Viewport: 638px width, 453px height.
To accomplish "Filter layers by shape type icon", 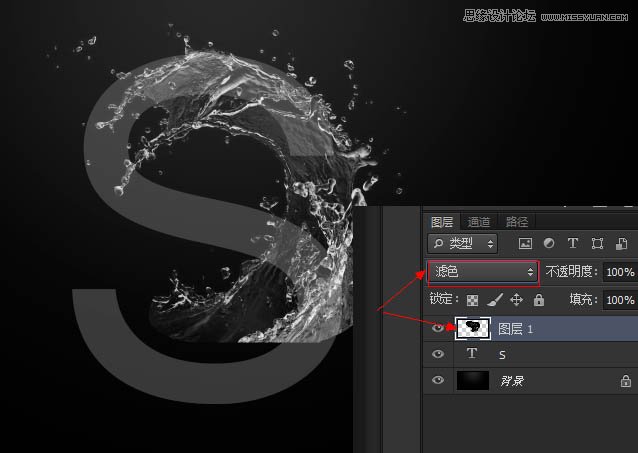I will [x=597, y=243].
